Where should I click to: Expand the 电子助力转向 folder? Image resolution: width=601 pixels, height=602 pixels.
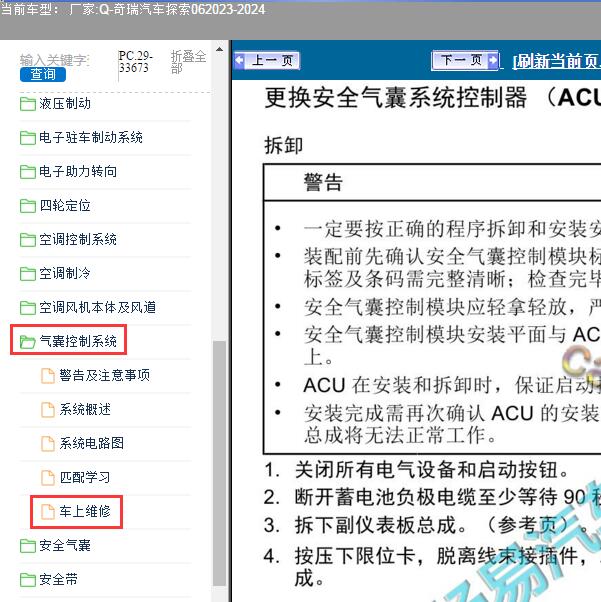[78, 172]
